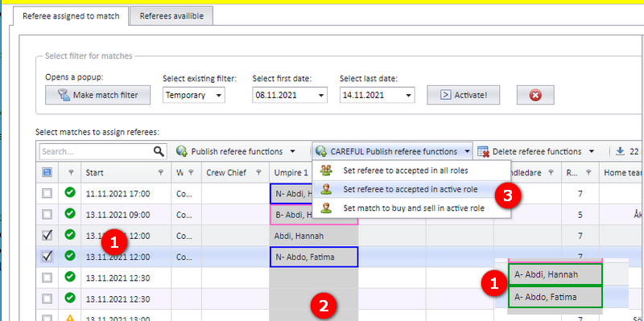Viewport: 644px width, 321px height.
Task: Click the Activate! button
Action: (464, 95)
